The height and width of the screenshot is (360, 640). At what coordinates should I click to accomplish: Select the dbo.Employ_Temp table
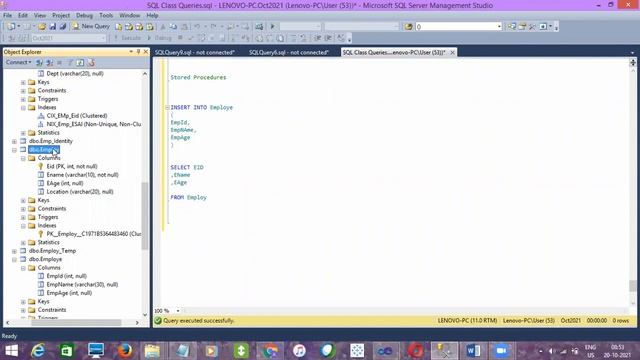52,251
